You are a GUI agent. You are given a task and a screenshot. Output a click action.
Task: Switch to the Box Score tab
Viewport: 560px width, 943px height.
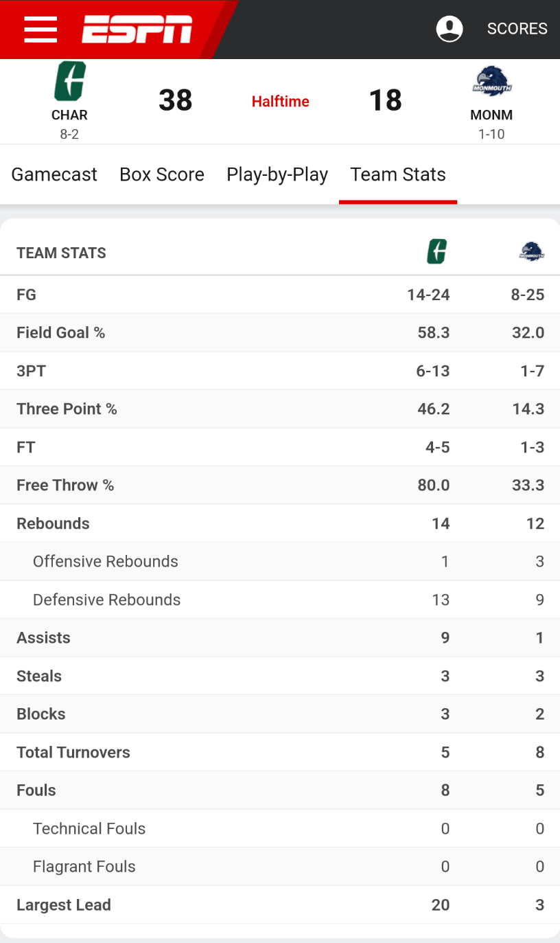(162, 174)
